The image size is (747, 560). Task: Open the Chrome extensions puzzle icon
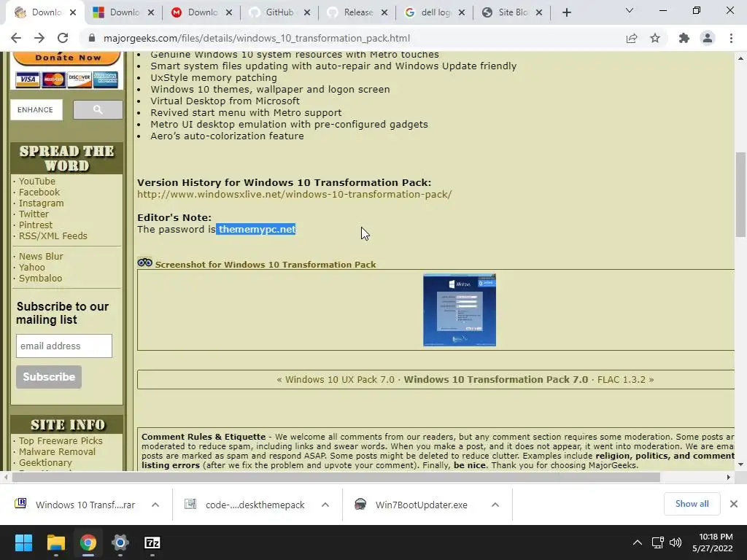pyautogui.click(x=684, y=38)
